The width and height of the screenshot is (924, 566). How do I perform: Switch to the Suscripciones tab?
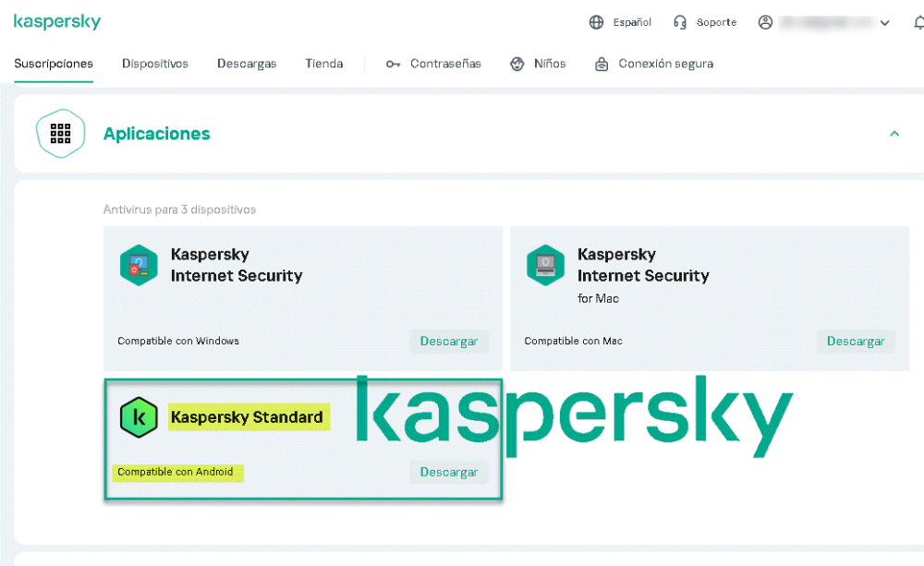pos(54,64)
